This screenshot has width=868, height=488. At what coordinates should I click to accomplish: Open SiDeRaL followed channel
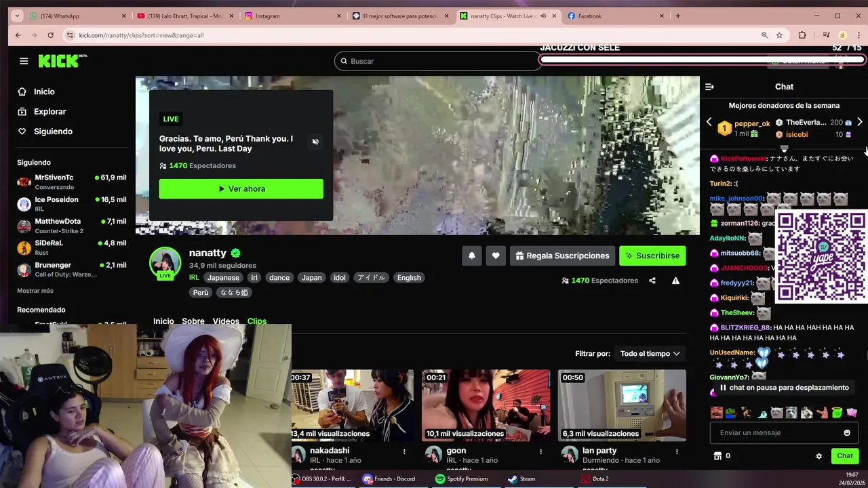pos(71,247)
